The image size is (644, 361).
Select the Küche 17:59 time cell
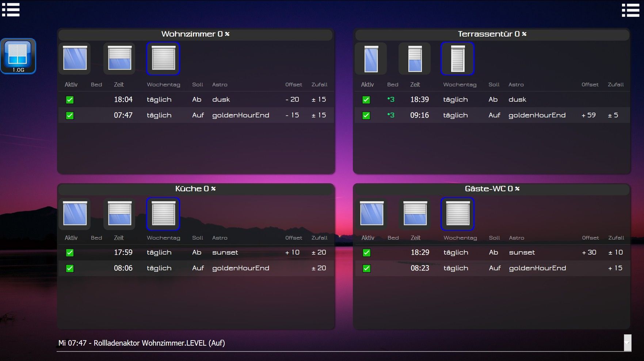[123, 252]
